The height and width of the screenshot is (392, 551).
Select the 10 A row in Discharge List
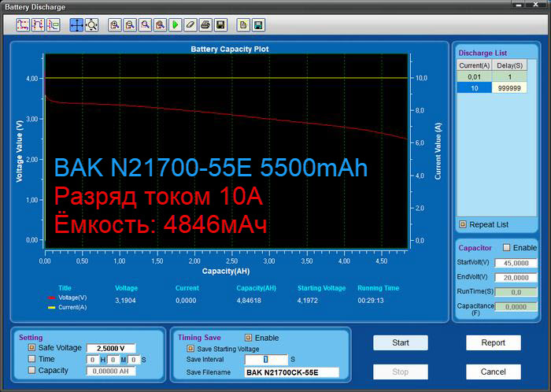[x=475, y=88]
